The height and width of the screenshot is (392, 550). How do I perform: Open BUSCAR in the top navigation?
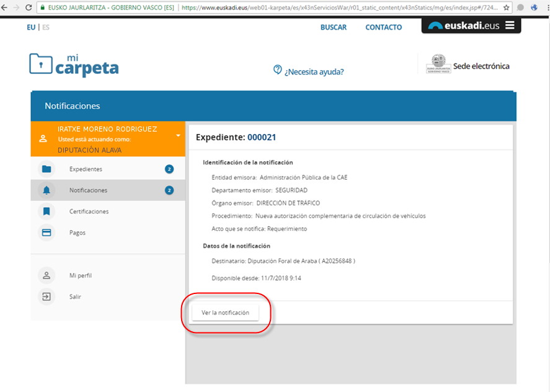(333, 27)
